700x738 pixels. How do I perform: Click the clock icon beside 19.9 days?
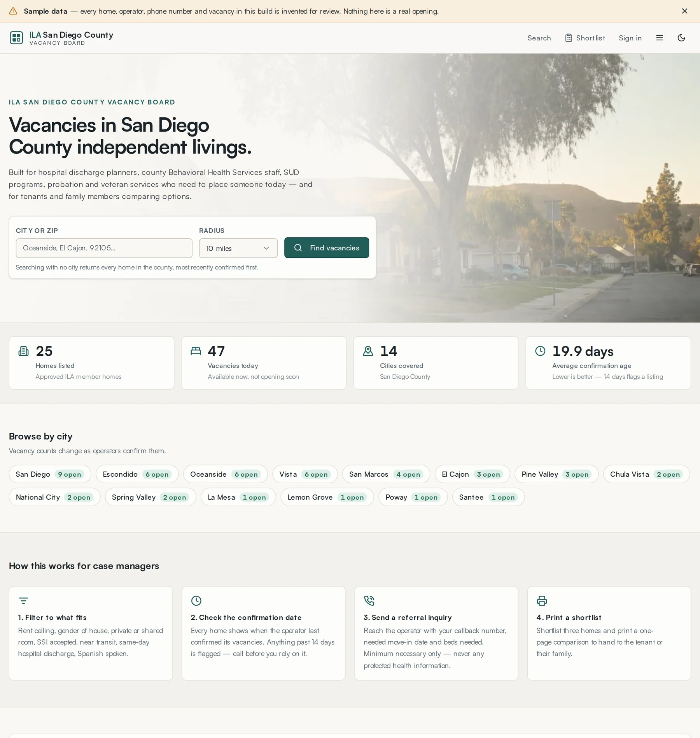pyautogui.click(x=540, y=351)
